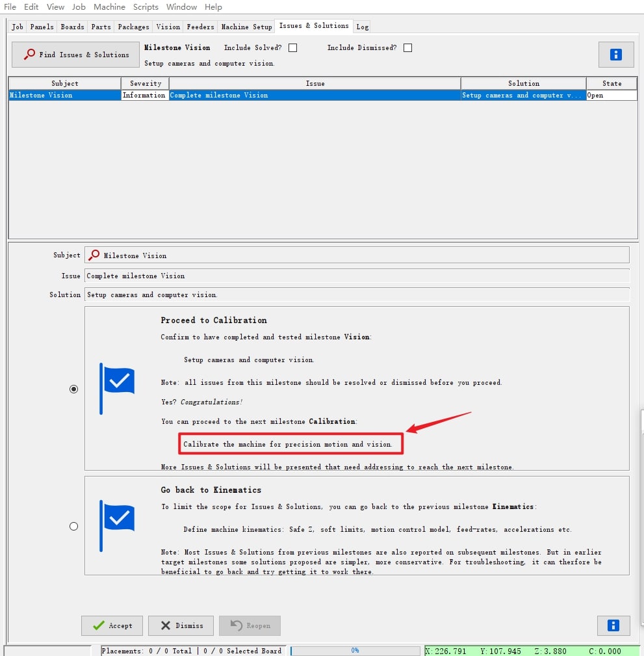The image size is (644, 656).
Task: Open the View menu
Action: 55,7
